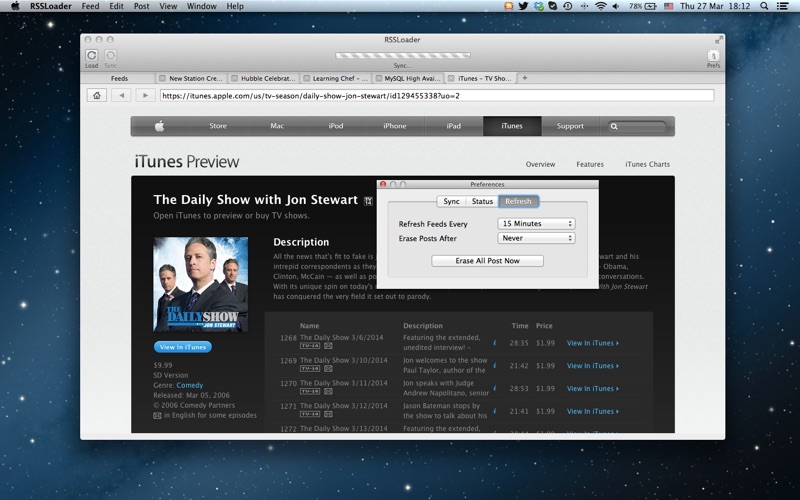Click the Apple logo in the site navigation
Image resolution: width=800 pixels, height=500 pixels.
point(159,126)
